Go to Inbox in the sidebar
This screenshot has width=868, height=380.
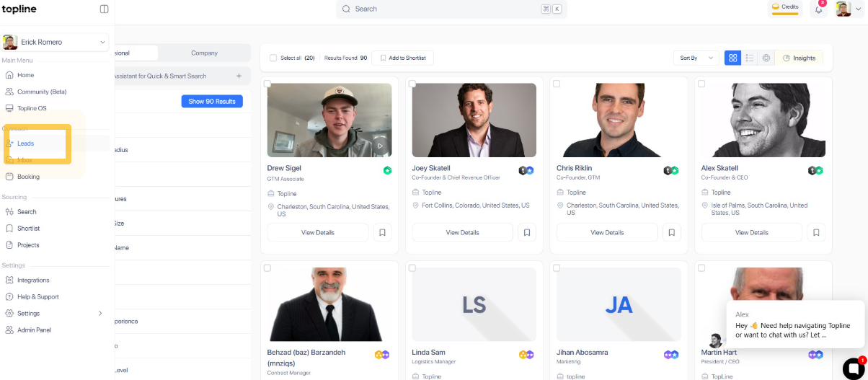25,160
